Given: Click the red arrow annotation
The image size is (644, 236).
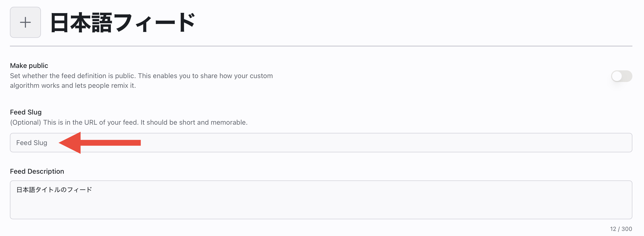Looking at the screenshot, I should coord(100,143).
